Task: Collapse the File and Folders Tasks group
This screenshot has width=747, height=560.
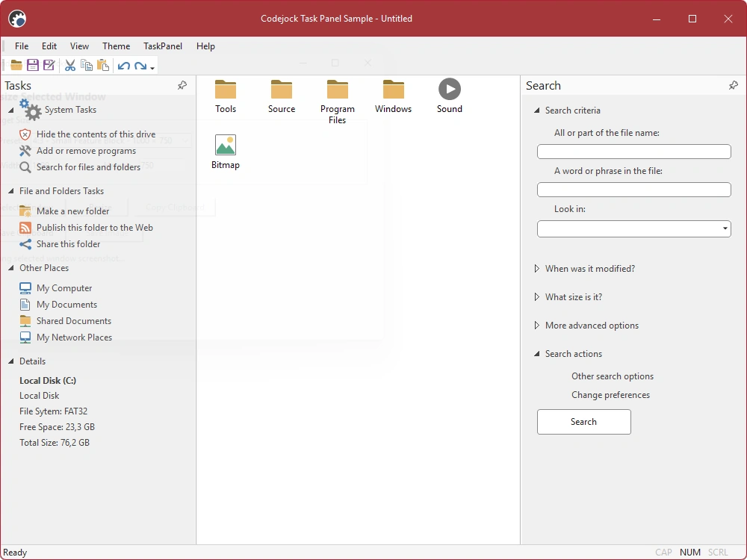Action: 11,191
